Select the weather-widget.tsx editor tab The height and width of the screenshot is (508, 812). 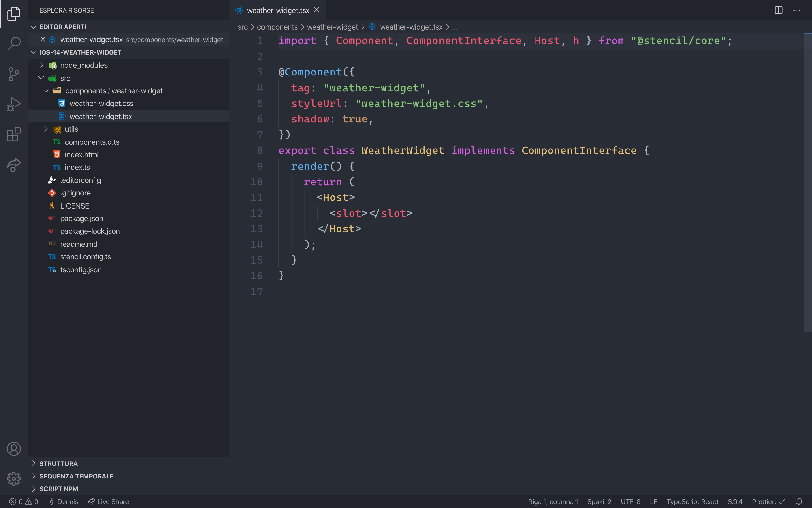[x=277, y=10]
